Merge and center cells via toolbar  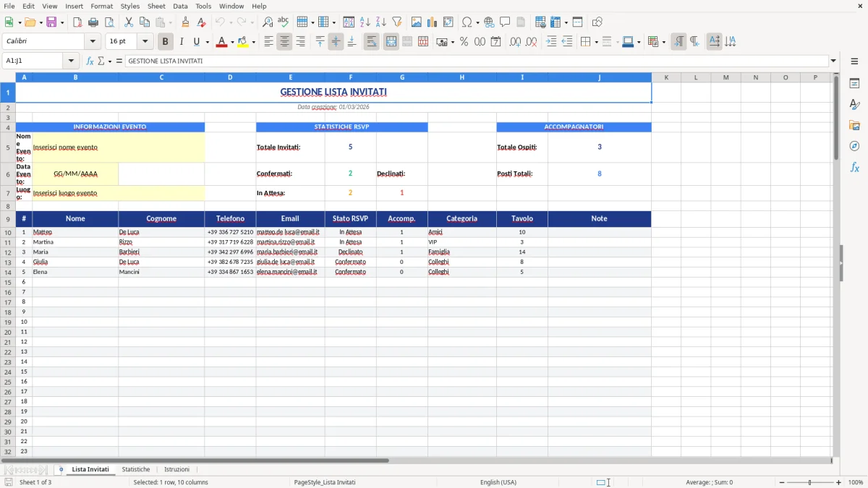(x=391, y=41)
